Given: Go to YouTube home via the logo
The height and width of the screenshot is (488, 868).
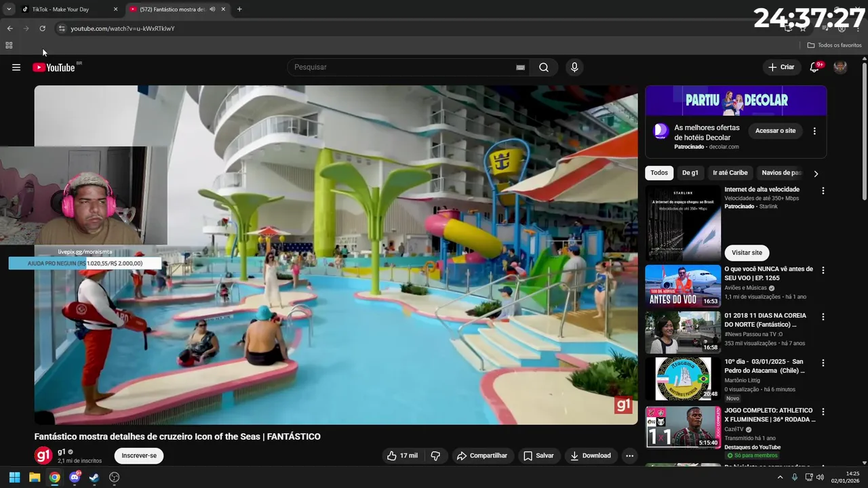Looking at the screenshot, I should [x=54, y=67].
